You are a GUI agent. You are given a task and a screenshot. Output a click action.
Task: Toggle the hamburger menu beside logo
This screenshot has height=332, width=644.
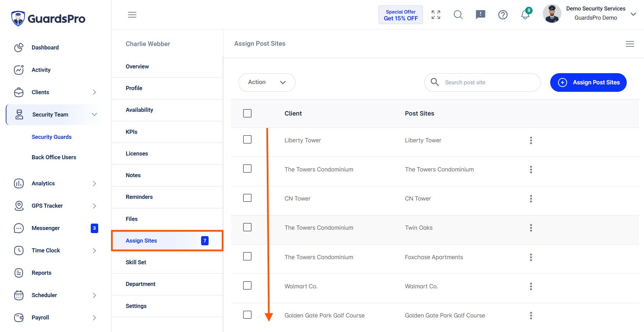132,15
